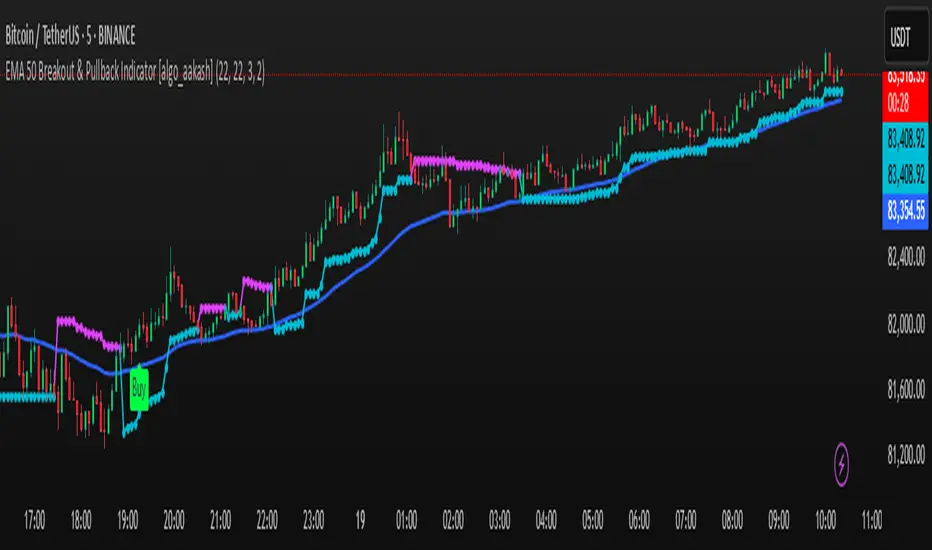Screen dimensions: 932x550
Task: Click the 05:00 time axis label
Action: 593,520
